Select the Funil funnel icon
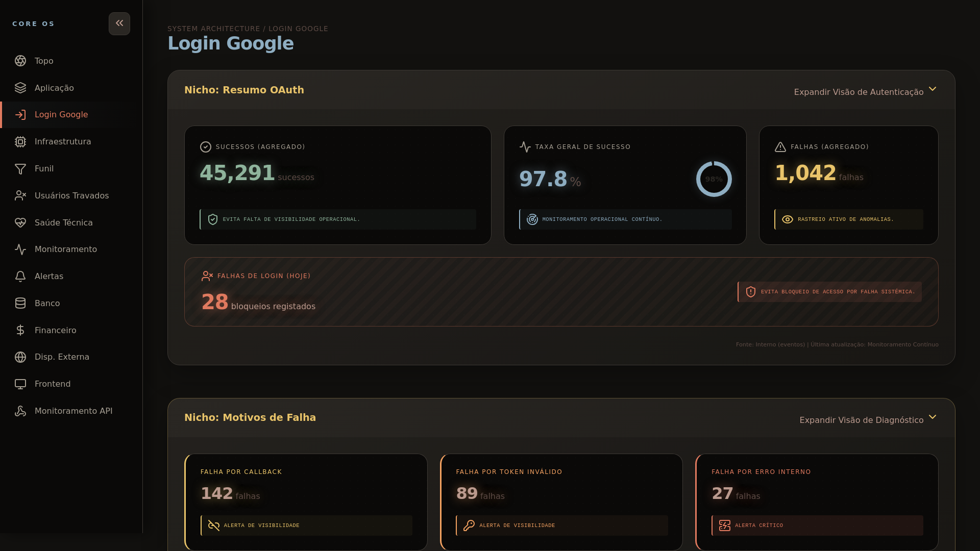The width and height of the screenshot is (980, 551). (20, 169)
